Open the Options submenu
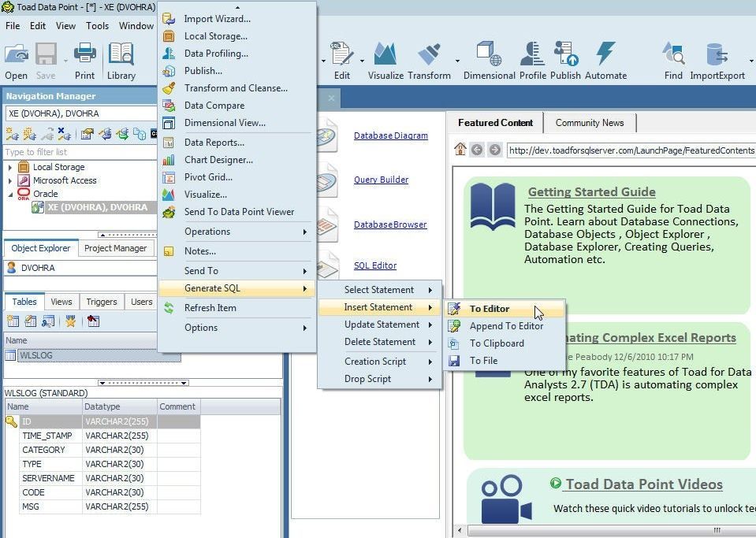The width and height of the screenshot is (756, 538). (236, 328)
